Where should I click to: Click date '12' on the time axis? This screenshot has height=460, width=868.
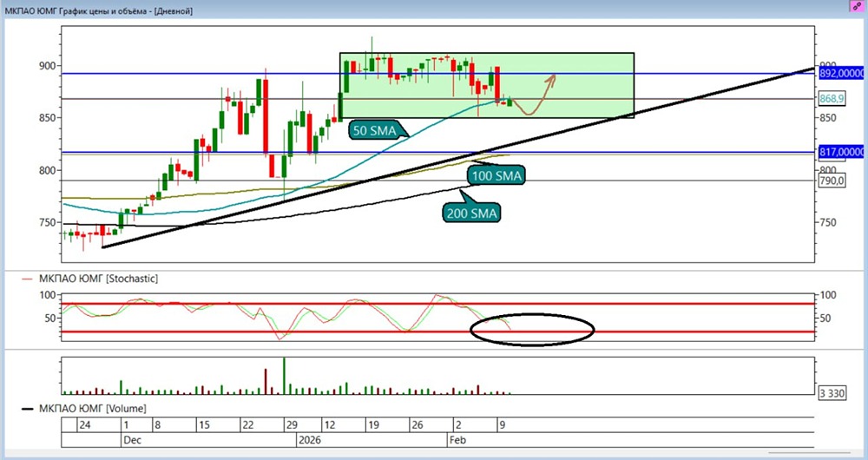(x=330, y=425)
